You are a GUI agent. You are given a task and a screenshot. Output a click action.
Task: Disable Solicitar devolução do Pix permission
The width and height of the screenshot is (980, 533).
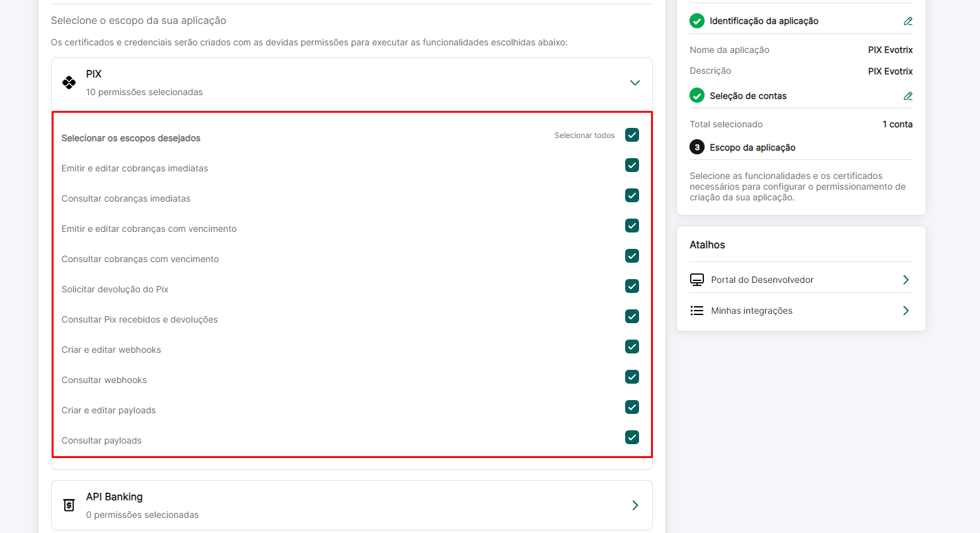coord(631,286)
